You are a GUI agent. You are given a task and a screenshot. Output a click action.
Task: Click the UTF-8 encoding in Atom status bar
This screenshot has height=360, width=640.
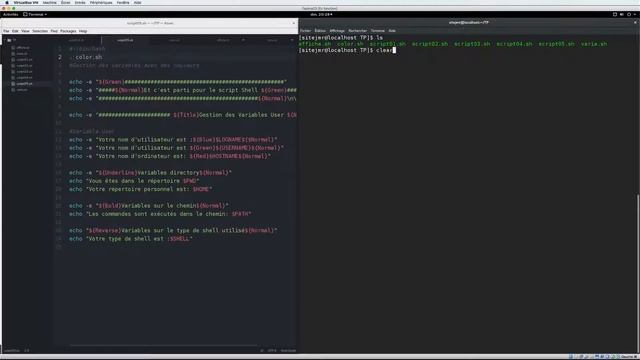[x=272, y=351]
